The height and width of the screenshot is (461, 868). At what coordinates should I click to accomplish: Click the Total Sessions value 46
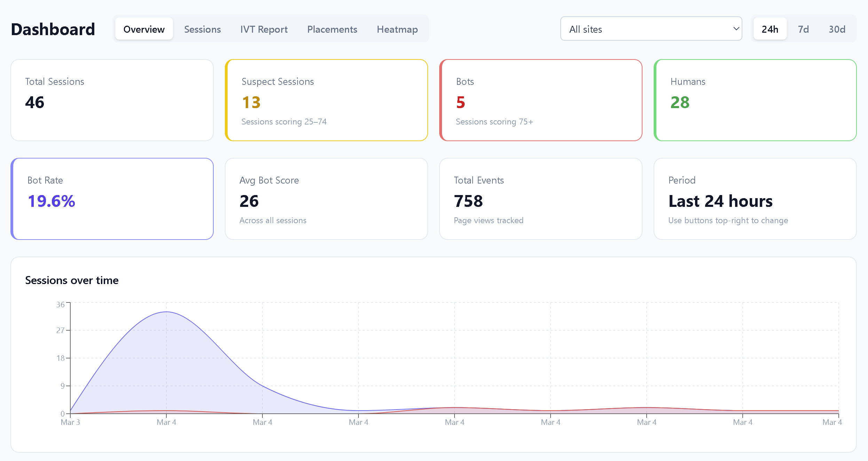click(35, 102)
